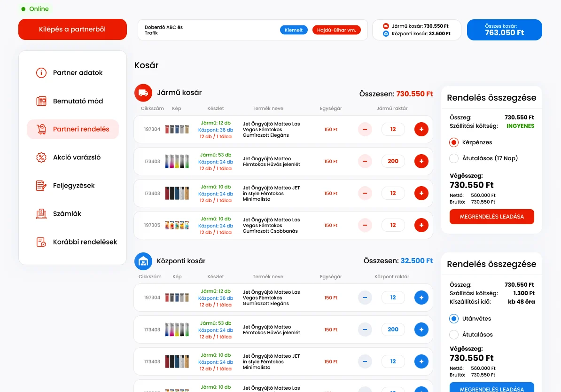Click the red truck Jármű kosár icon
This screenshot has width=561, height=392.
tap(143, 93)
